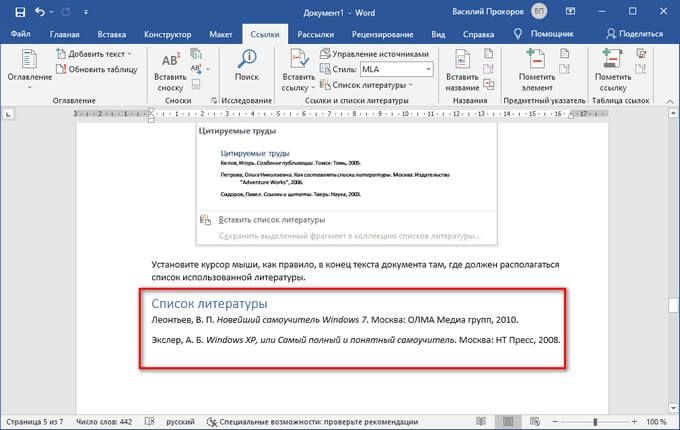Click the Save icon in title bar

[x=12, y=12]
